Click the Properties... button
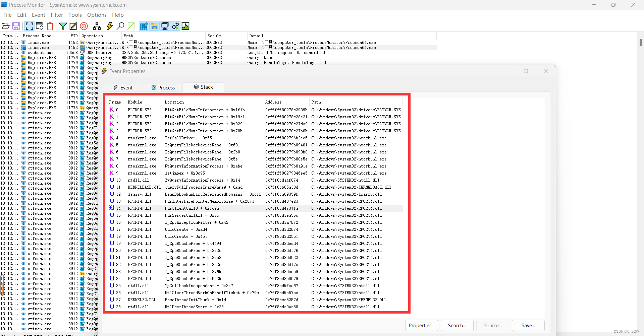Image resolution: width=644 pixels, height=336 pixels. (422, 325)
